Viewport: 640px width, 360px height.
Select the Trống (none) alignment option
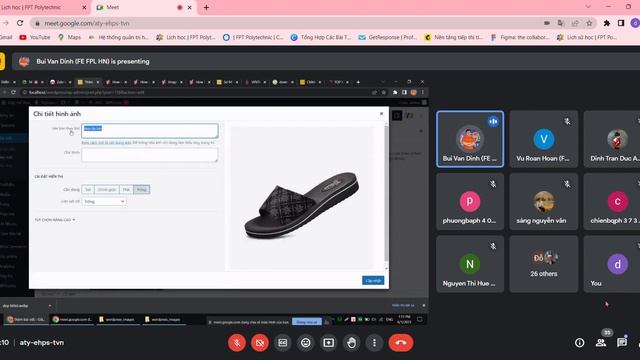click(141, 189)
